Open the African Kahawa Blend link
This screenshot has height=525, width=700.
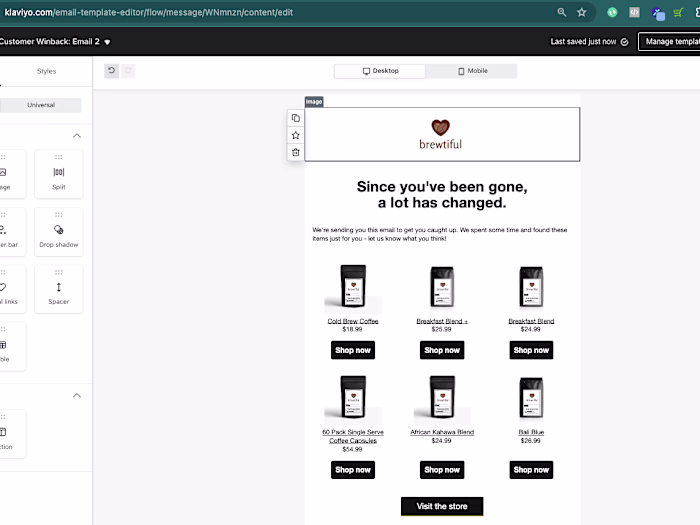(442, 432)
